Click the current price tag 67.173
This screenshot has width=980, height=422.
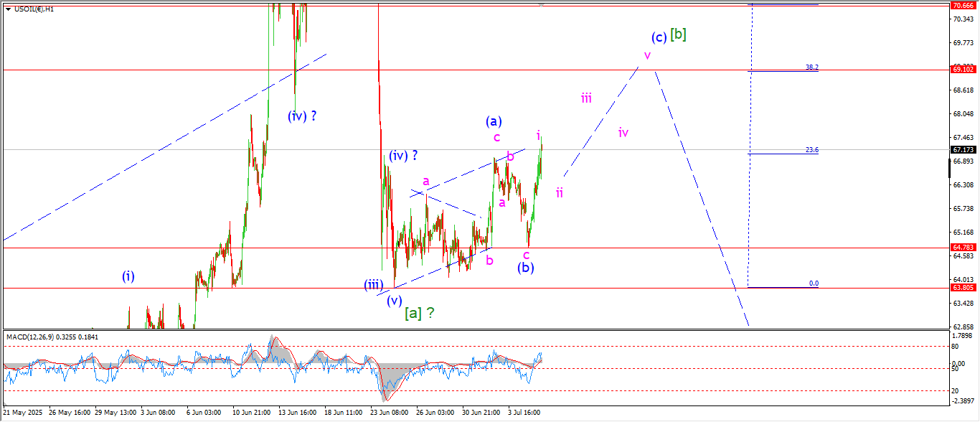tap(961, 150)
